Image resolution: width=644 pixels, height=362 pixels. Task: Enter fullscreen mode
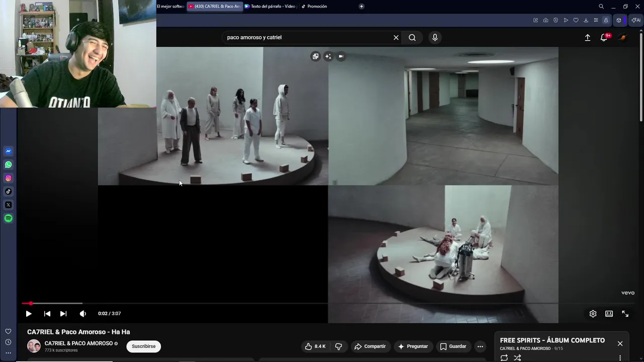(625, 314)
